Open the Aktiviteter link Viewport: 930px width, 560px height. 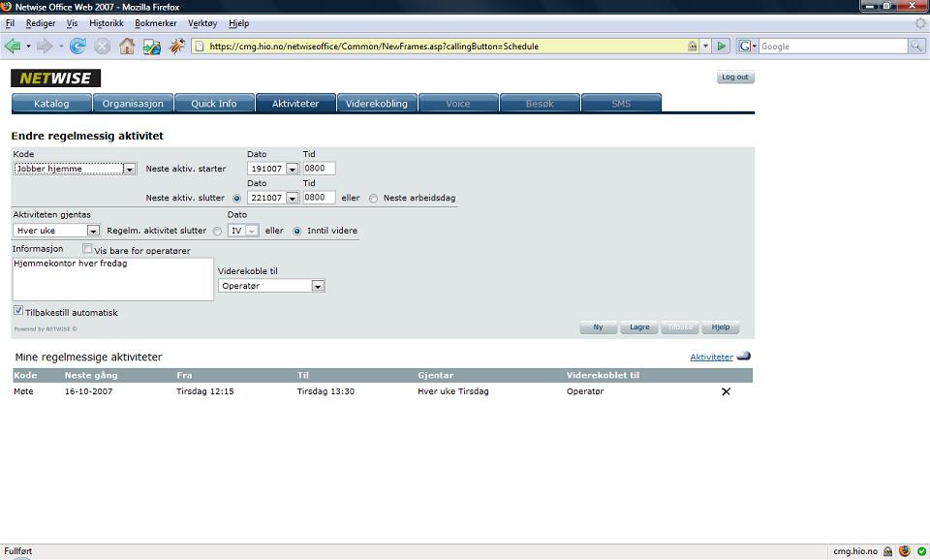[711, 358]
